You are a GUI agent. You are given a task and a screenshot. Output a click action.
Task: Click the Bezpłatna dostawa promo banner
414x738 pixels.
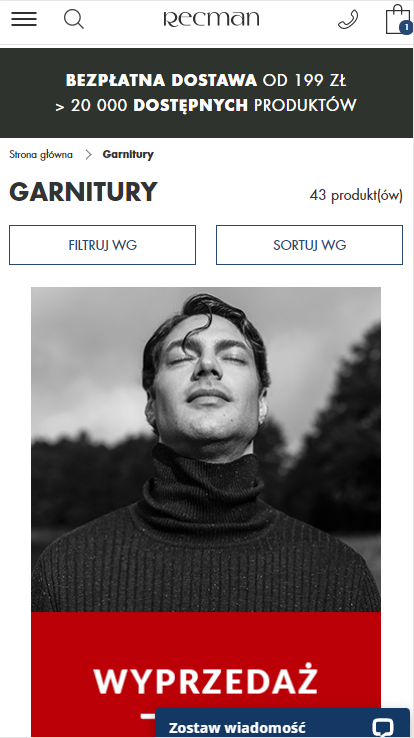coord(207,93)
